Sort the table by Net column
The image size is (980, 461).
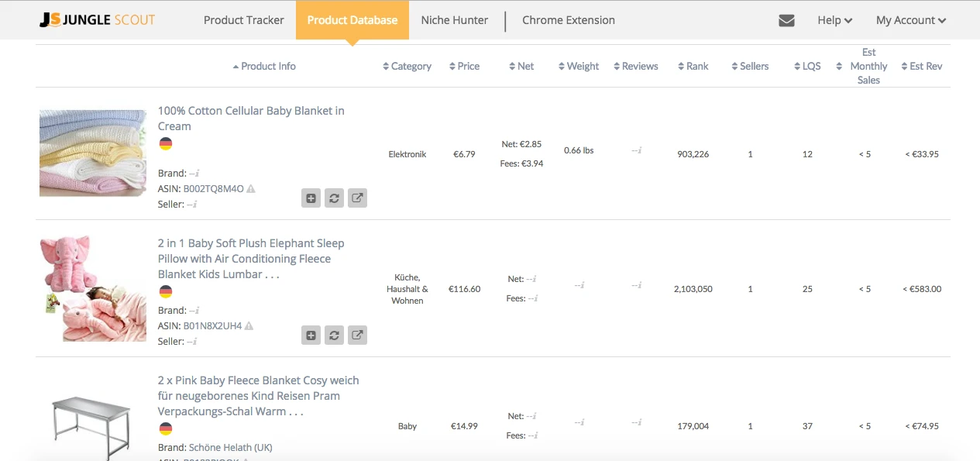521,66
